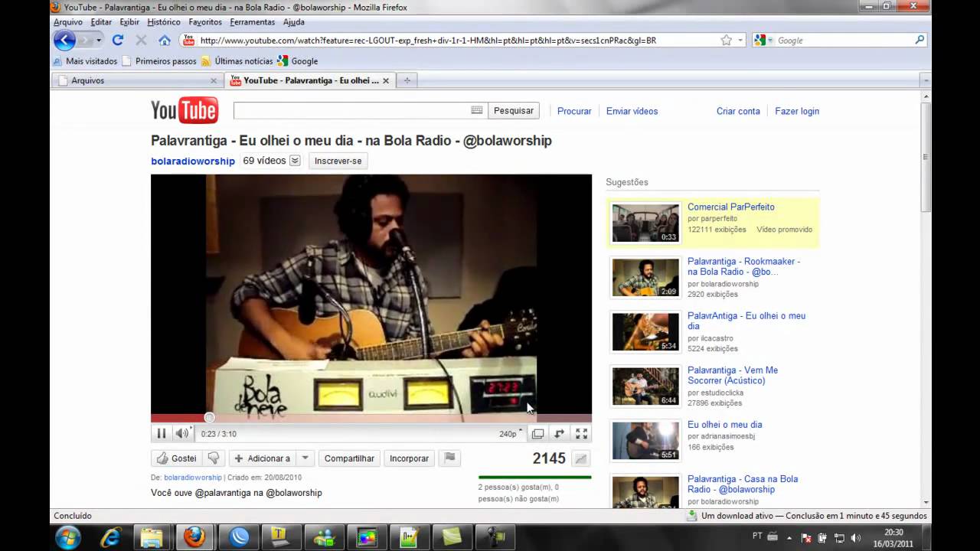
Task: Subscribe with the Inscrever-se button
Action: click(338, 161)
